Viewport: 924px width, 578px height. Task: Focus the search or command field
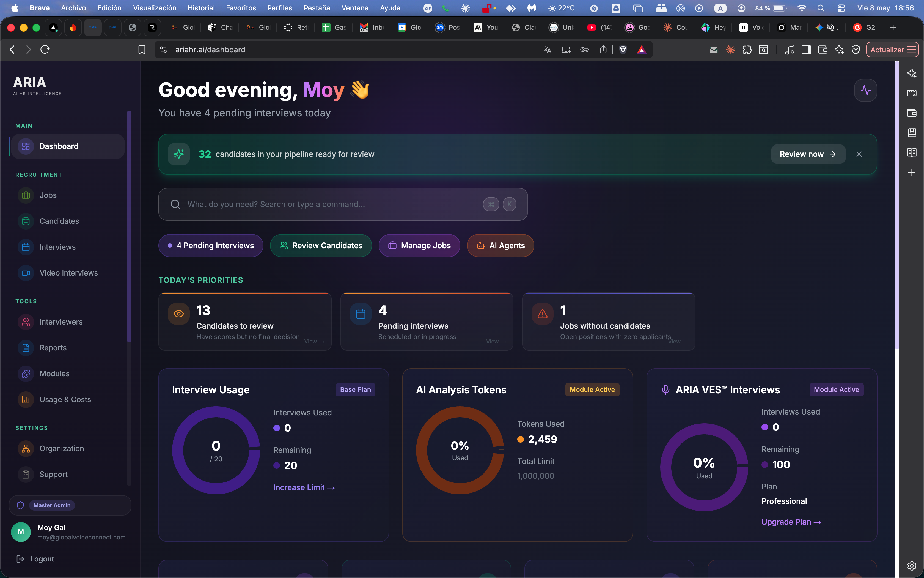click(x=343, y=204)
